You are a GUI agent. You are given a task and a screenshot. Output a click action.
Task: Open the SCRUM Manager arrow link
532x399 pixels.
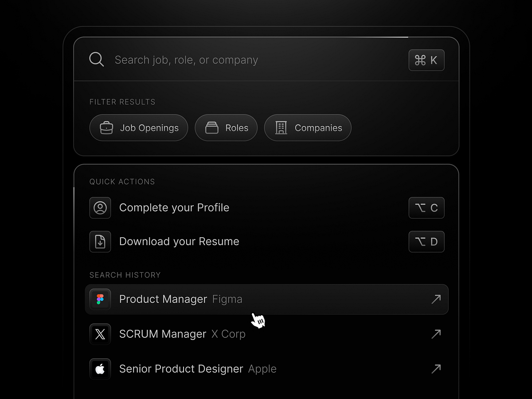click(x=436, y=334)
